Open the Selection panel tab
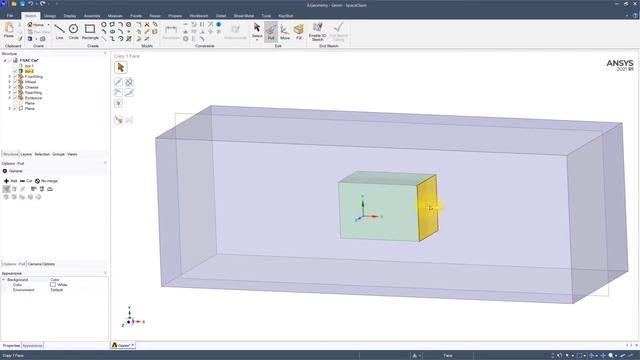This screenshot has height=360, width=640. tap(42, 154)
